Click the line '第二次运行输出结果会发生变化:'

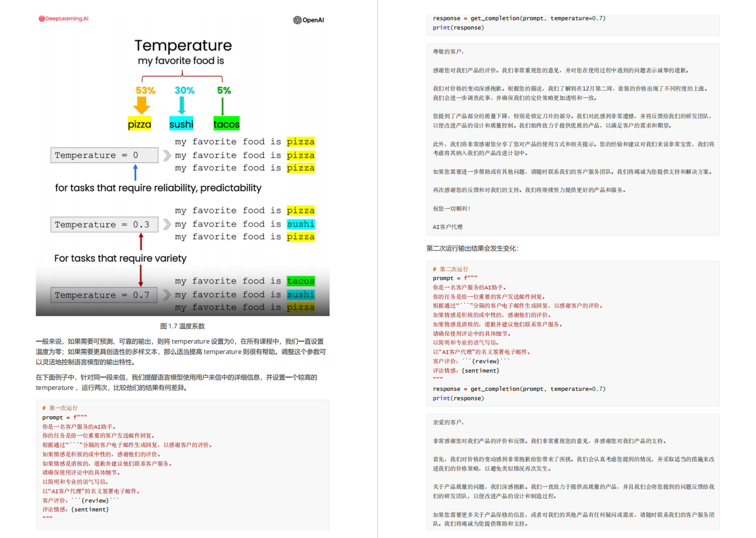[x=472, y=249]
